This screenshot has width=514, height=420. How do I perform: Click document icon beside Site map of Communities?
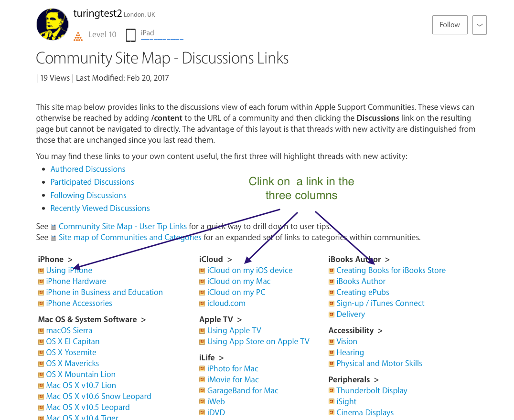54,238
